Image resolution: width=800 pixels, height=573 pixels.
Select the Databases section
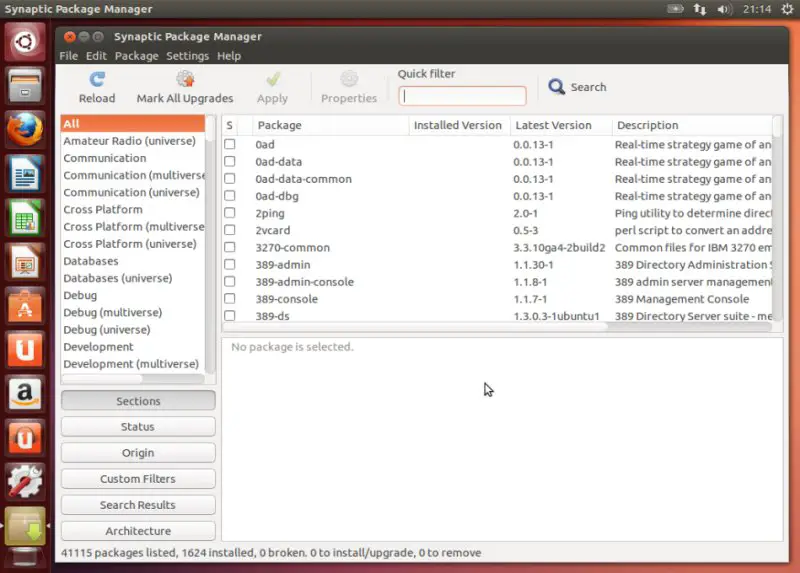[x=133, y=261]
